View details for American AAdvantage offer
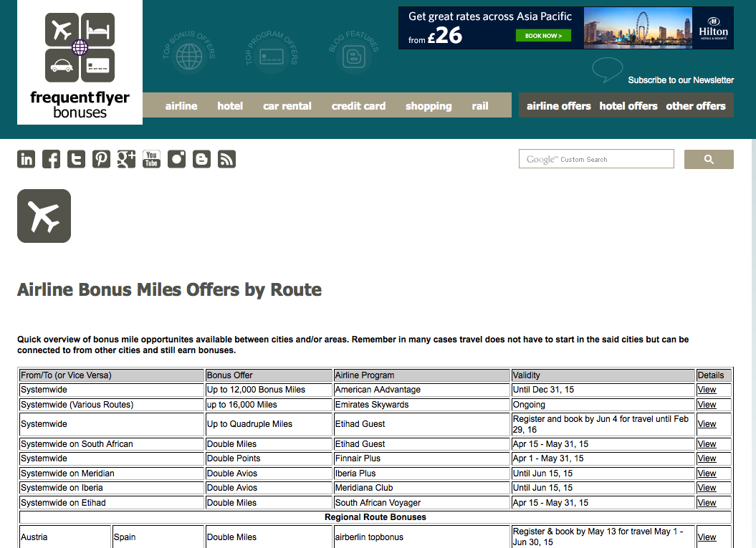The height and width of the screenshot is (548, 756). [x=707, y=390]
